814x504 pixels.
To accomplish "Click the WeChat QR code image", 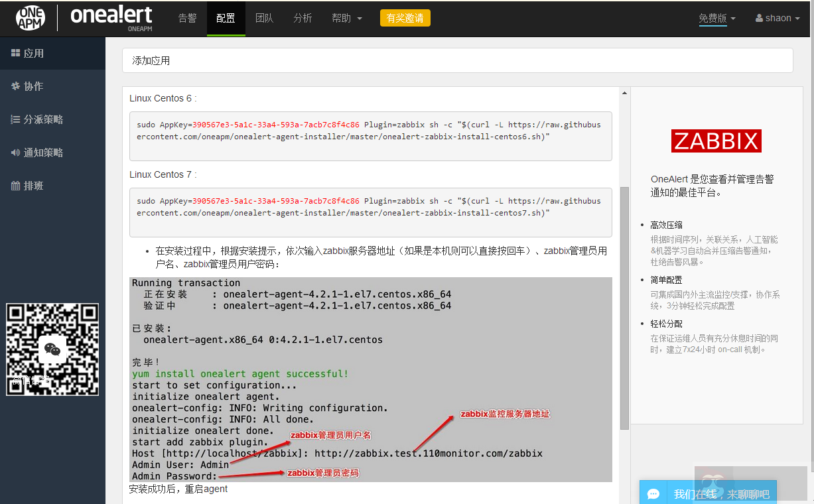I will (x=52, y=349).
